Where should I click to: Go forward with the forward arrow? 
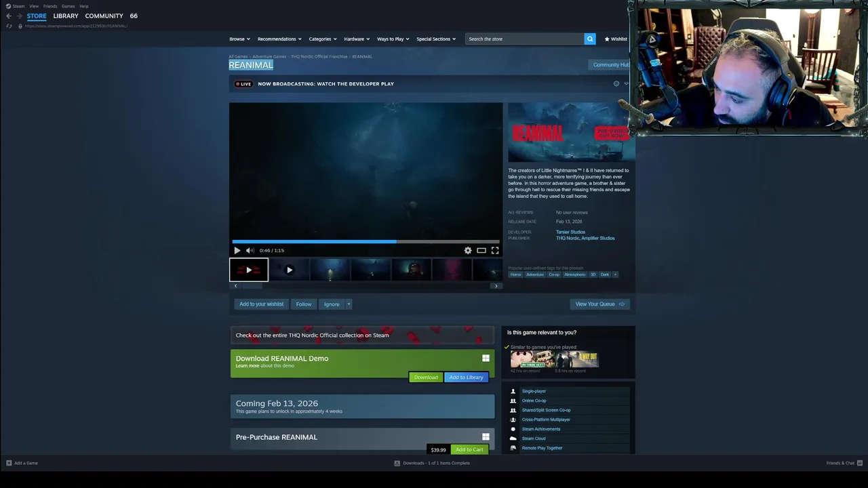[x=19, y=16]
